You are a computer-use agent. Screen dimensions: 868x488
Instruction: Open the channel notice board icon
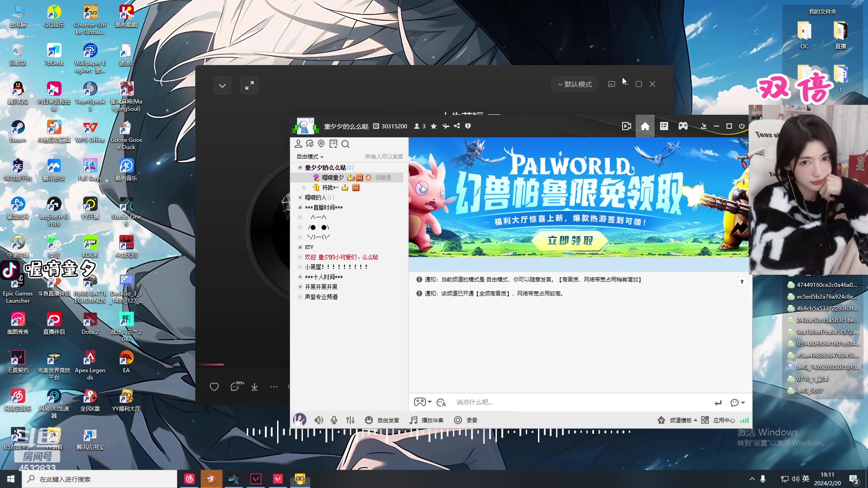[x=333, y=144]
